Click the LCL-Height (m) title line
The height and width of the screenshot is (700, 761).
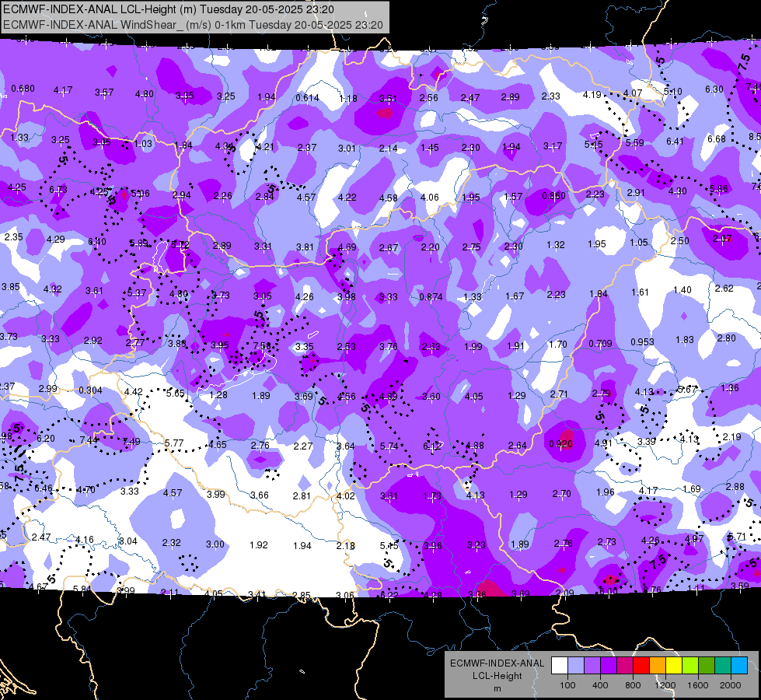(169, 9)
